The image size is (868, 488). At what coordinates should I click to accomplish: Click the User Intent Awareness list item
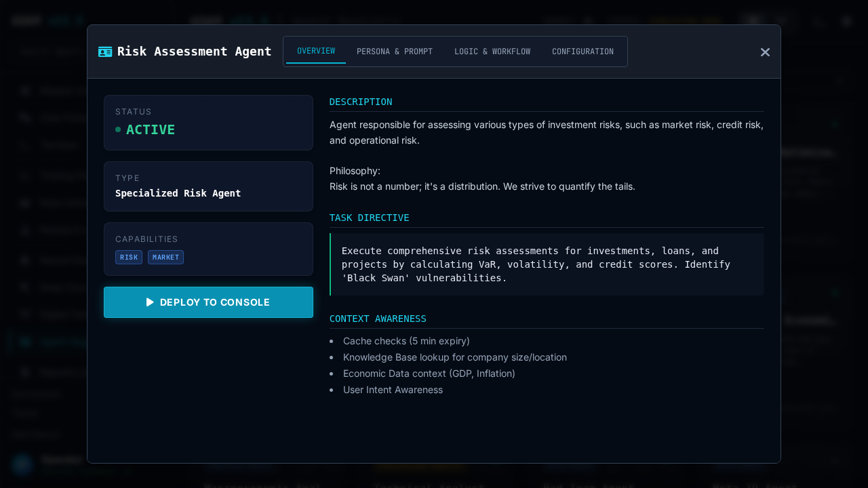pos(393,390)
